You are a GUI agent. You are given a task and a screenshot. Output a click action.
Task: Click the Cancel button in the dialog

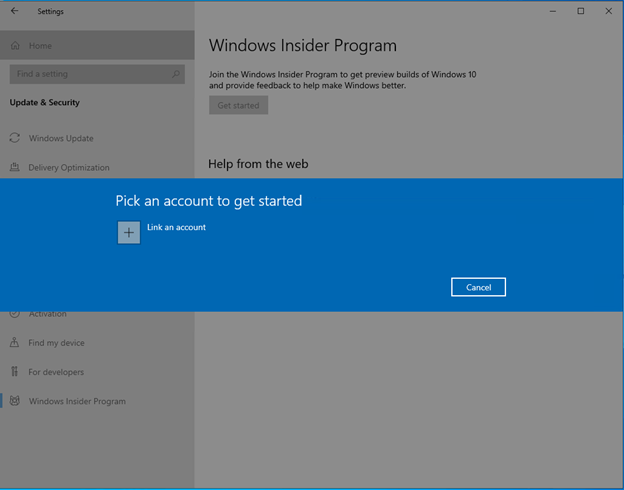click(x=478, y=287)
